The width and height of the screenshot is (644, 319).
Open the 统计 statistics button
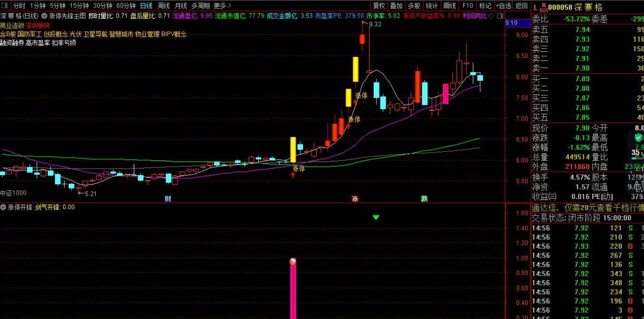click(x=432, y=6)
